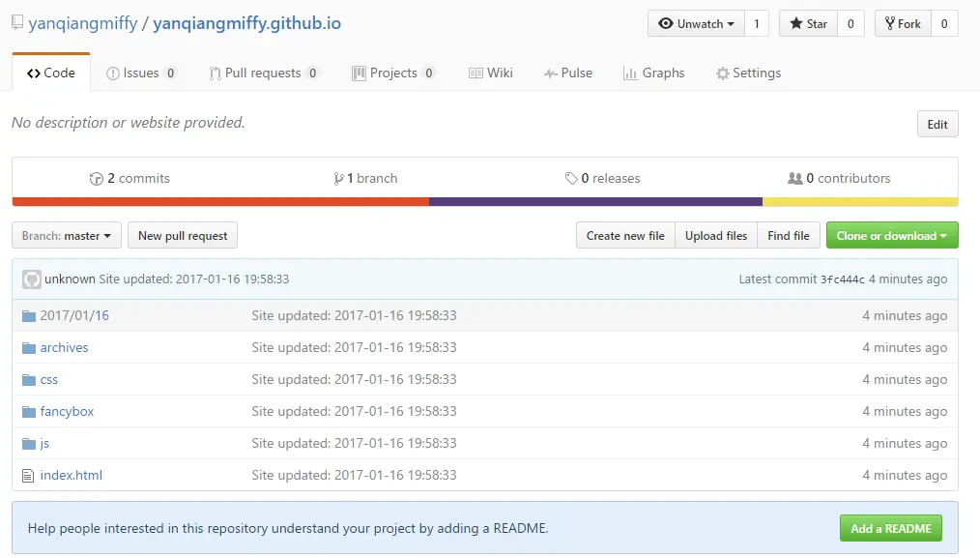
Task: Open the 2017/01/16 folder link
Action: click(74, 315)
